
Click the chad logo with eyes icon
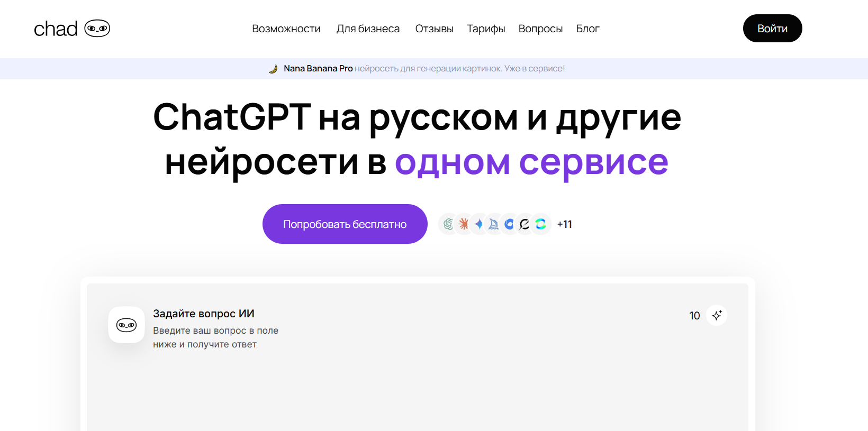pyautogui.click(x=72, y=29)
